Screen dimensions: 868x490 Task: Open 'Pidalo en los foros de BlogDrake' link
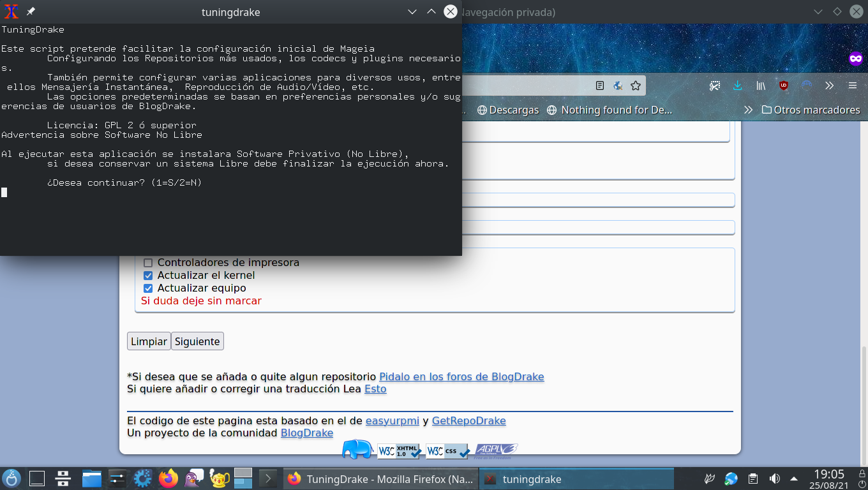[461, 376]
